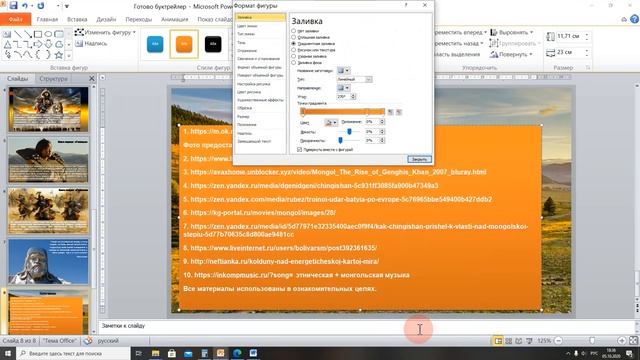The height and width of the screenshot is (360, 640).
Task: Click the Save icon in quick access toolbar
Action: tap(13, 6)
